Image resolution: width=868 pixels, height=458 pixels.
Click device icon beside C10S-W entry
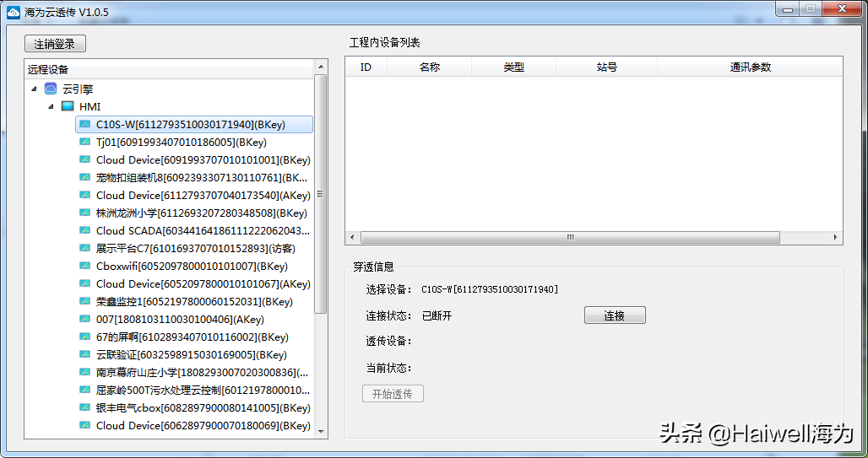click(84, 124)
